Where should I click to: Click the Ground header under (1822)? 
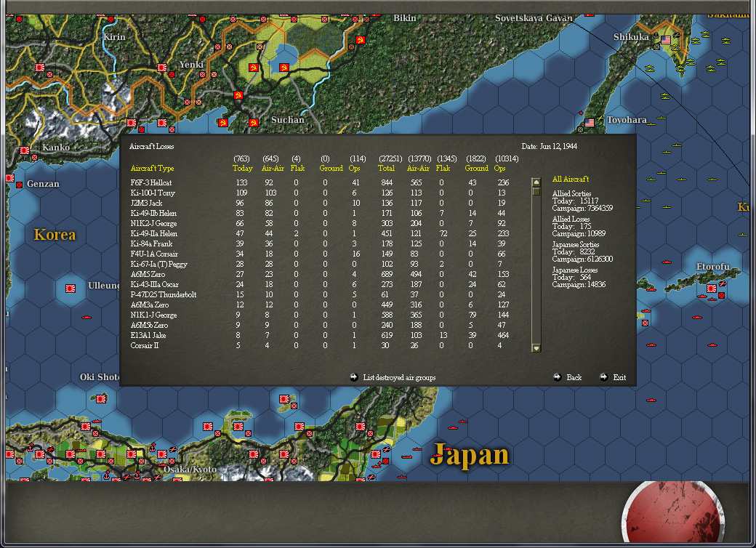click(477, 168)
